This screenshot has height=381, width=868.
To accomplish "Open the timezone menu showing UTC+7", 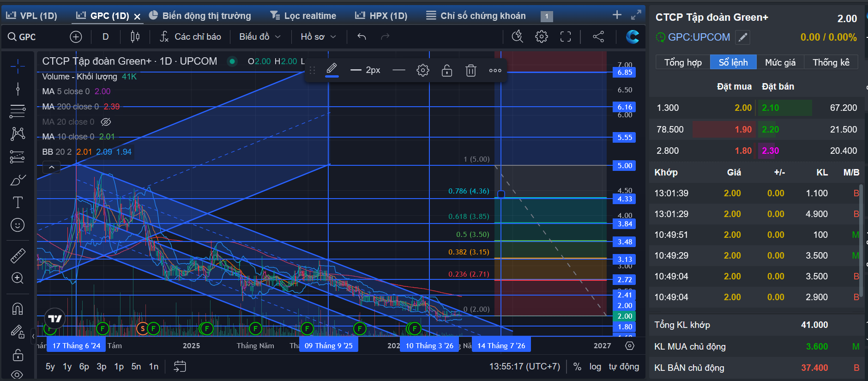I will pyautogui.click(x=524, y=367).
